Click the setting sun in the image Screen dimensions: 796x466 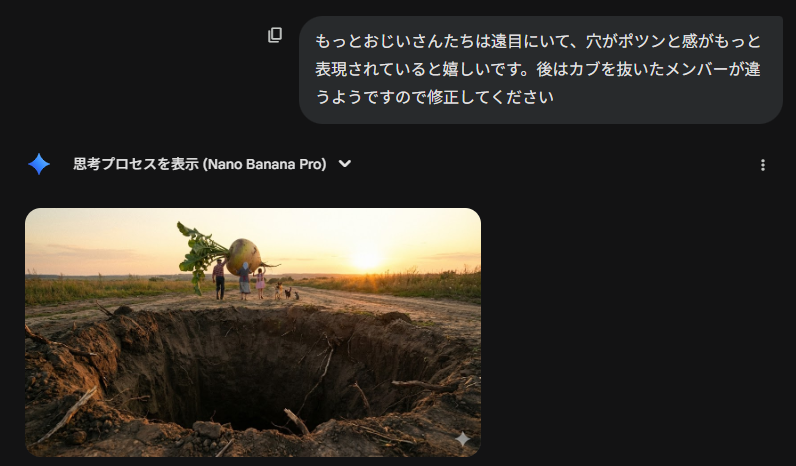pos(367,258)
